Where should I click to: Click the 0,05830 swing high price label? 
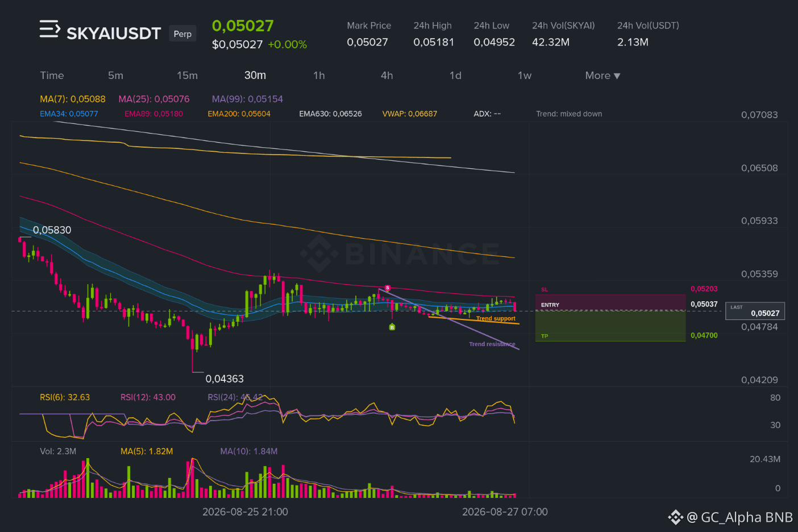[x=52, y=230]
